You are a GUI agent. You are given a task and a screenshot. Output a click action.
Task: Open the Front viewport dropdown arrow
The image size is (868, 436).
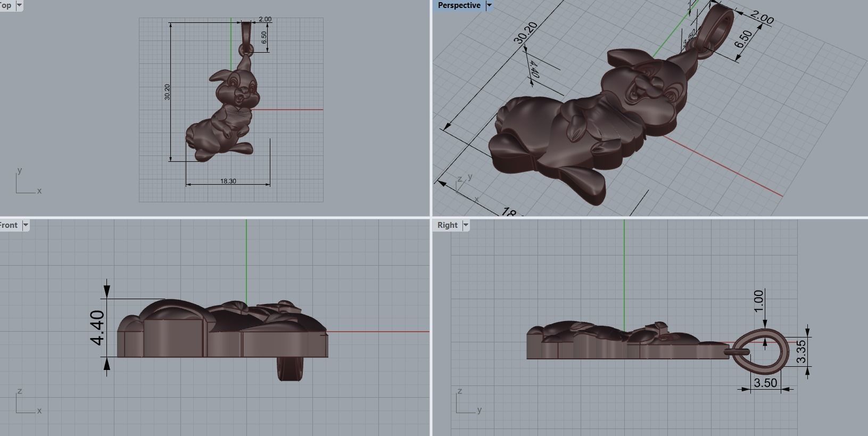tap(25, 225)
